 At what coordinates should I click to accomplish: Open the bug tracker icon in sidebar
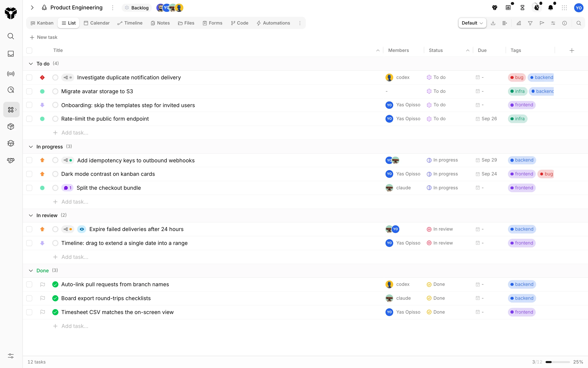pos(11,143)
